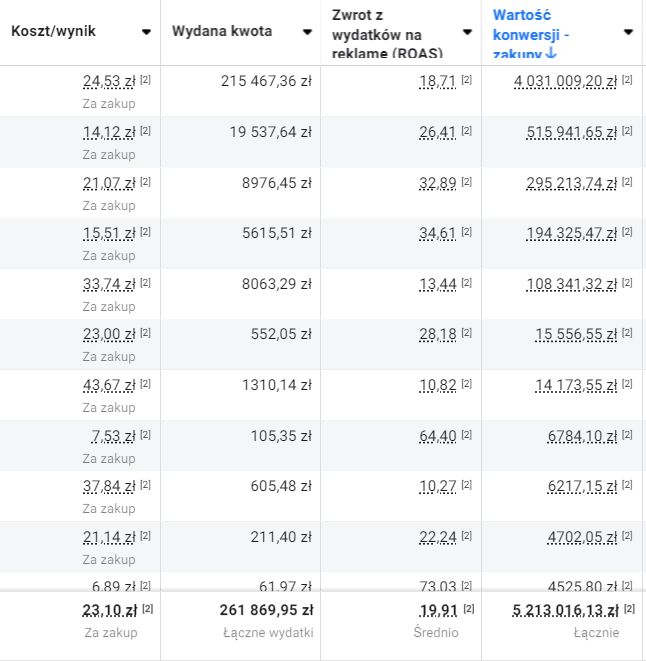646x661 pixels.
Task: Click the footnote marker beside ROAS 18,71
Action: (466, 80)
